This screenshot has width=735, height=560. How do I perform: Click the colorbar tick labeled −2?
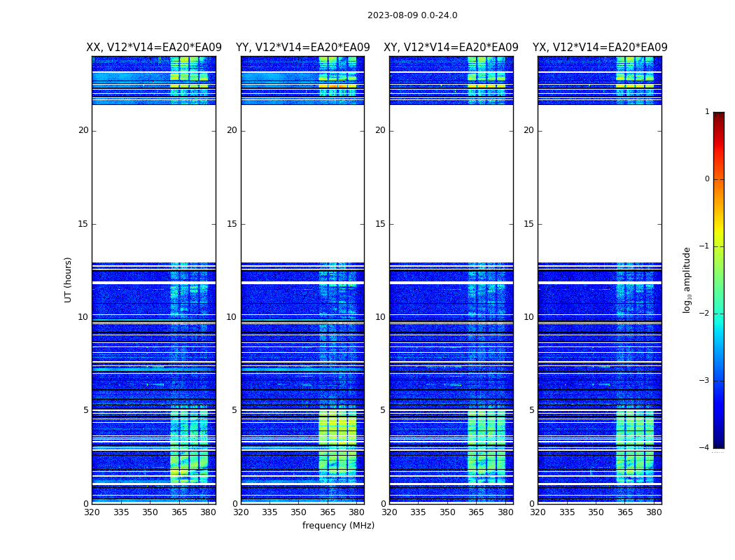point(704,313)
